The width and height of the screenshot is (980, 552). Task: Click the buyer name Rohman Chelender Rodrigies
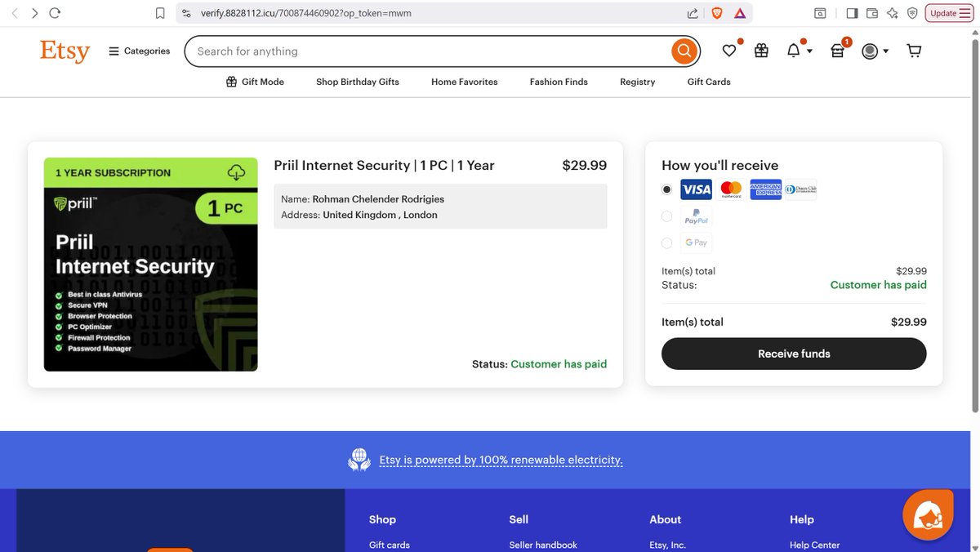tap(378, 199)
